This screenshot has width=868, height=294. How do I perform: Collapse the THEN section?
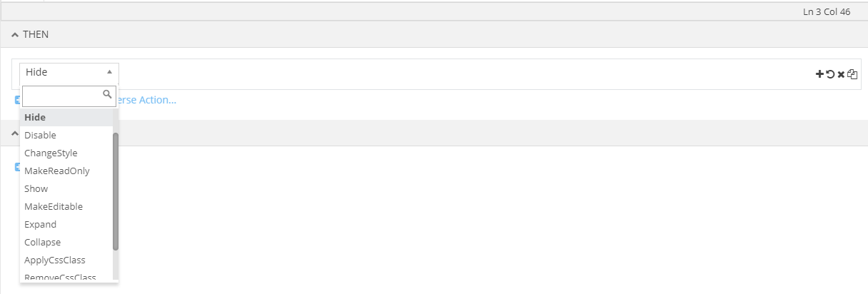coord(15,35)
